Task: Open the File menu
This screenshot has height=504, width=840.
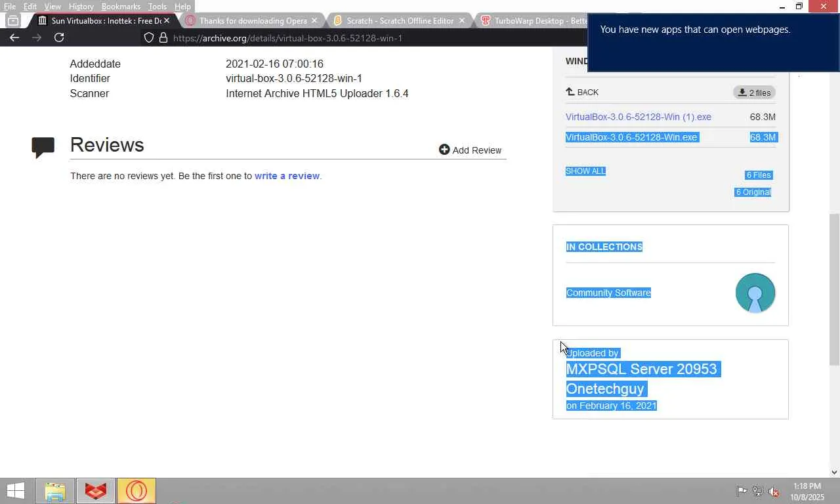Action: [10, 7]
